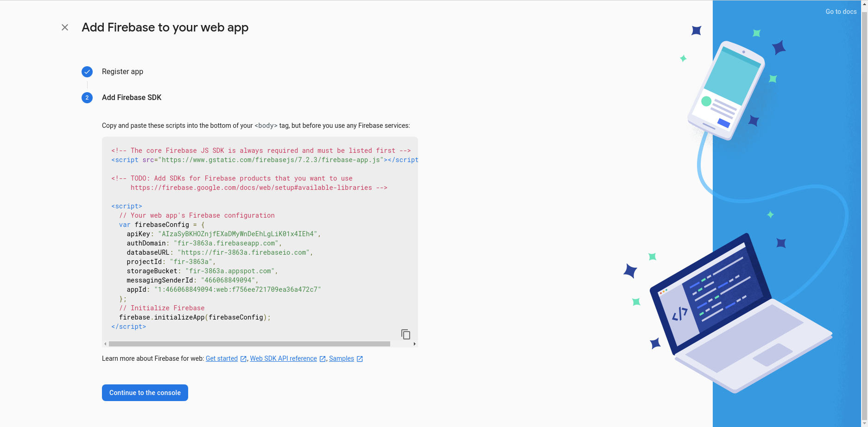
Task: Click code block's left scroll arrow
Action: 105,344
